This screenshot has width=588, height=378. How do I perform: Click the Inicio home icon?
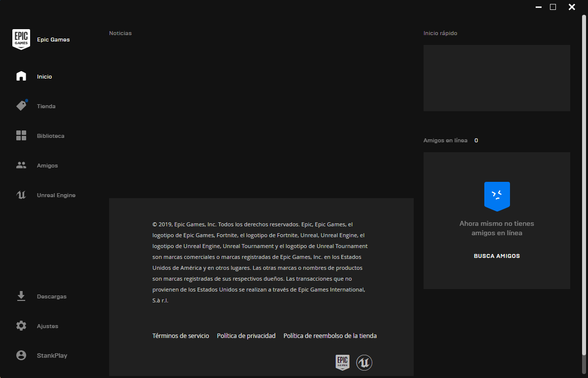(x=21, y=76)
